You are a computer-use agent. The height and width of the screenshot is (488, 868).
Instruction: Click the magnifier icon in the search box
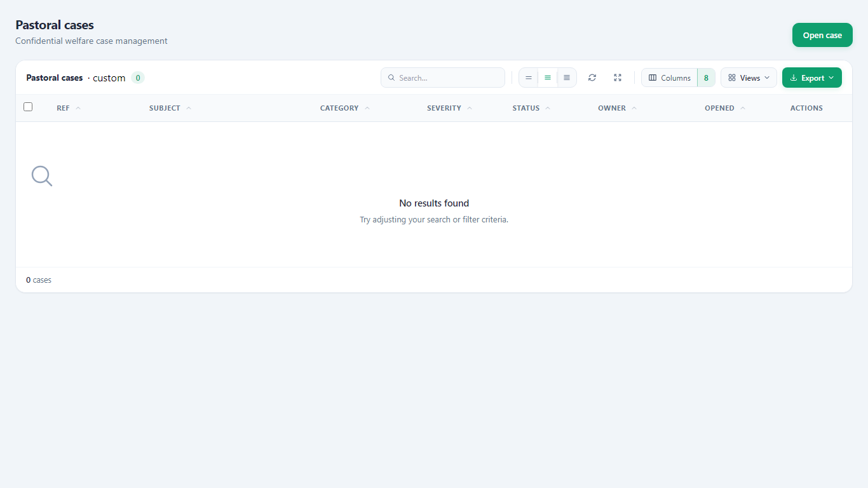tap(391, 78)
